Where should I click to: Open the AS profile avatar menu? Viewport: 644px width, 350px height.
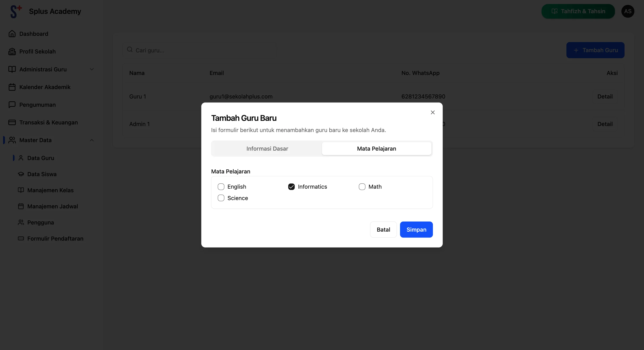[628, 11]
